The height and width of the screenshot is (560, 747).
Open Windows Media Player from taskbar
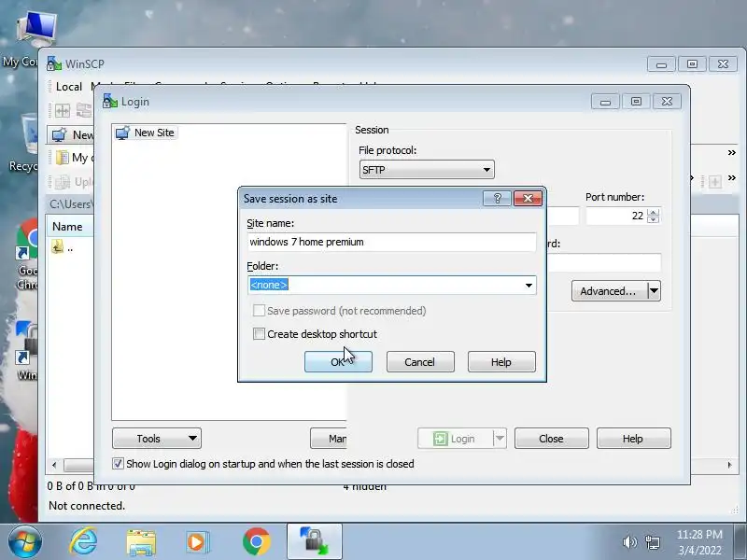pos(197,542)
